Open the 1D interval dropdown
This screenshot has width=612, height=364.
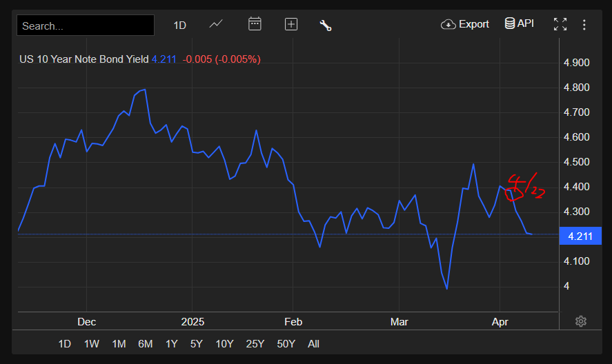(x=179, y=25)
